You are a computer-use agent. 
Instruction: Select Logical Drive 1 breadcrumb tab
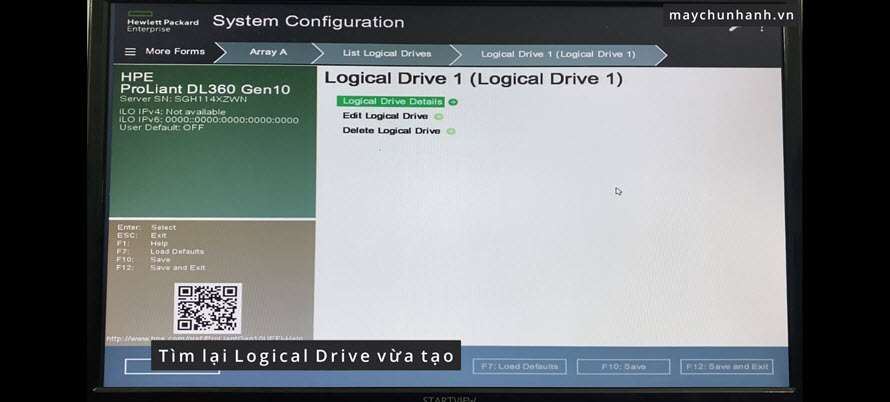click(x=558, y=55)
